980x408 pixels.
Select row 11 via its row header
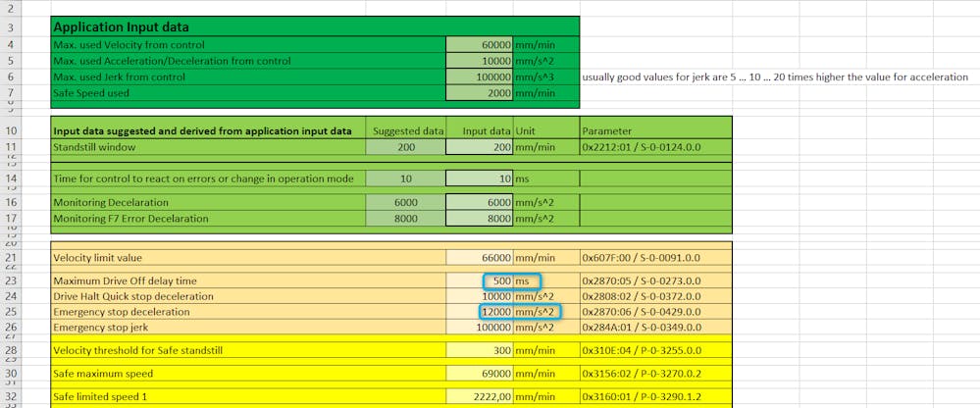tap(11, 147)
